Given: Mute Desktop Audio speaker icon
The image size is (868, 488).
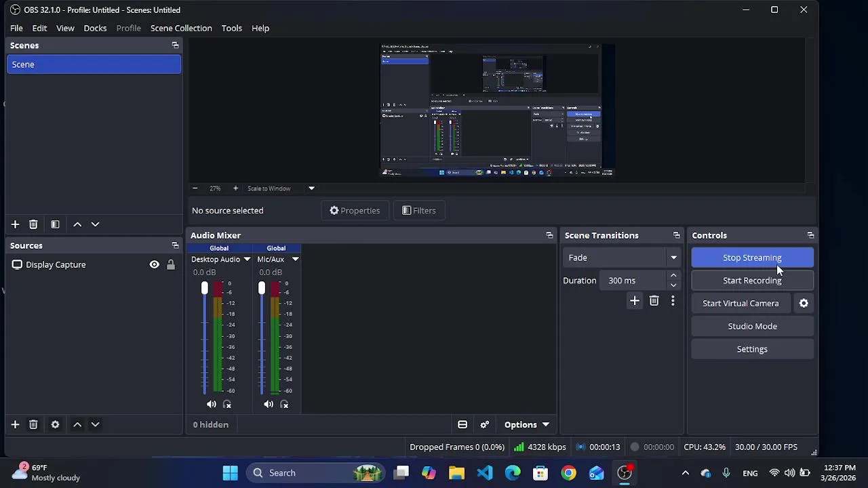Looking at the screenshot, I should pyautogui.click(x=212, y=405).
